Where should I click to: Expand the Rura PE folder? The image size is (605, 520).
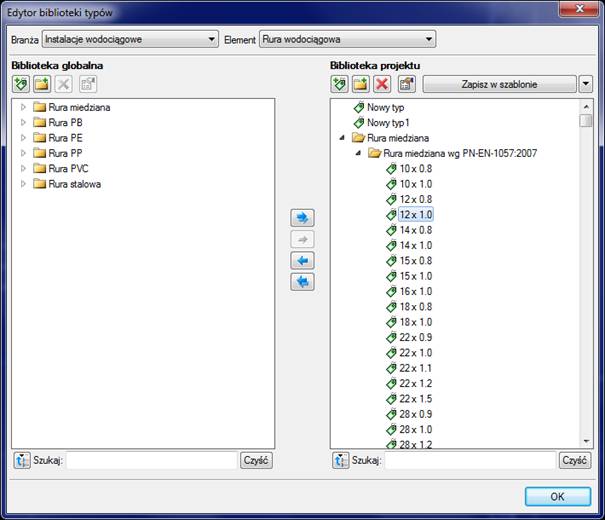pyautogui.click(x=24, y=138)
